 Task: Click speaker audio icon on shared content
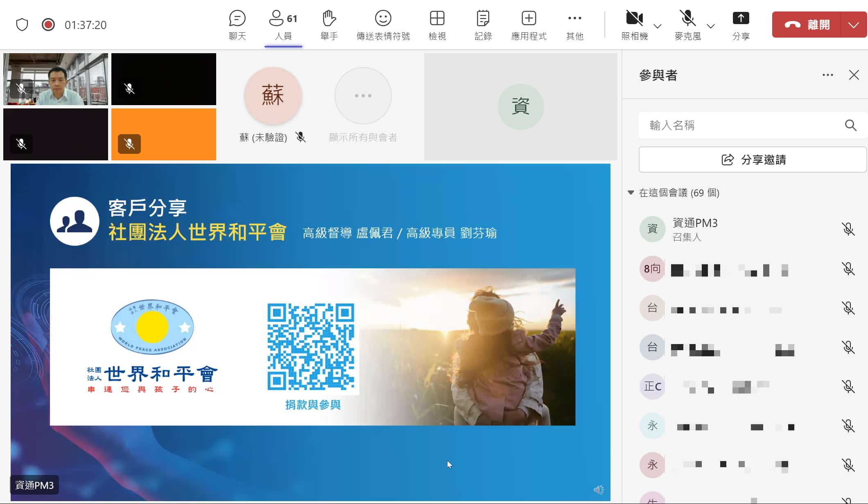(x=599, y=490)
